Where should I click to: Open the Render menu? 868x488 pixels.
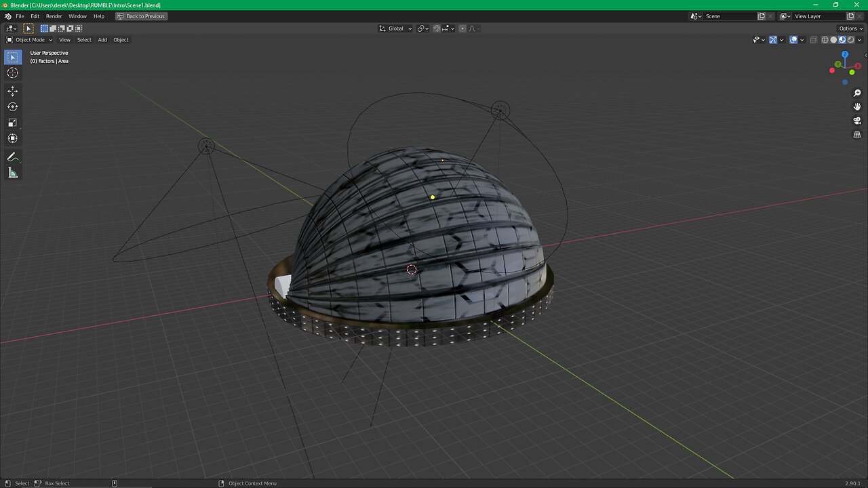54,16
